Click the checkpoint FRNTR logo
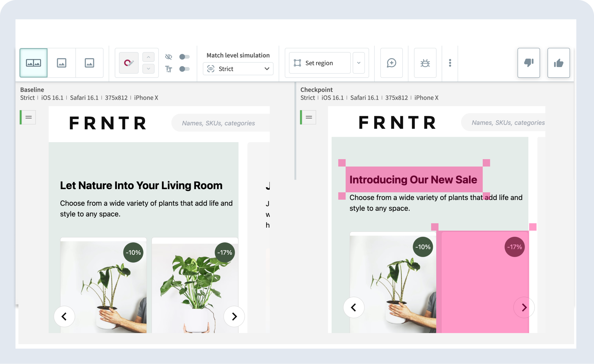Viewport: 594px width, 364px height. pyautogui.click(x=397, y=122)
